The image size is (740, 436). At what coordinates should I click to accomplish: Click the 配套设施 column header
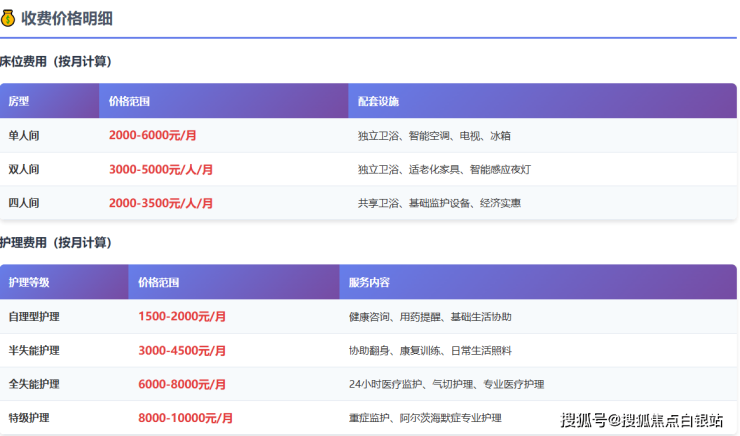pyautogui.click(x=378, y=101)
